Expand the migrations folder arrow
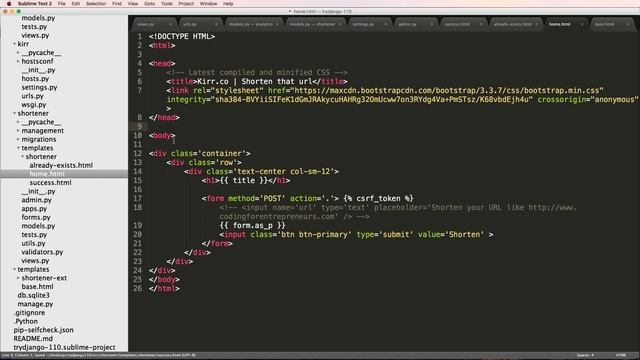Image resolution: width=640 pixels, height=360 pixels. 18,139
